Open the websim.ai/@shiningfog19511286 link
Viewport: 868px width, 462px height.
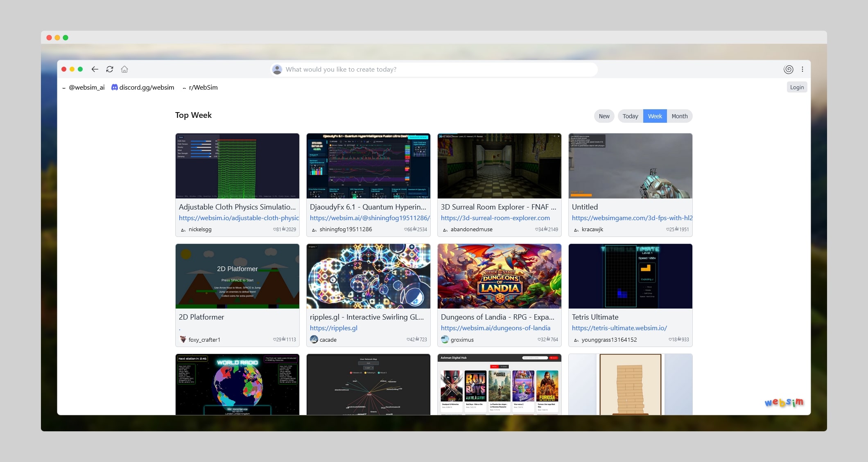click(x=370, y=218)
